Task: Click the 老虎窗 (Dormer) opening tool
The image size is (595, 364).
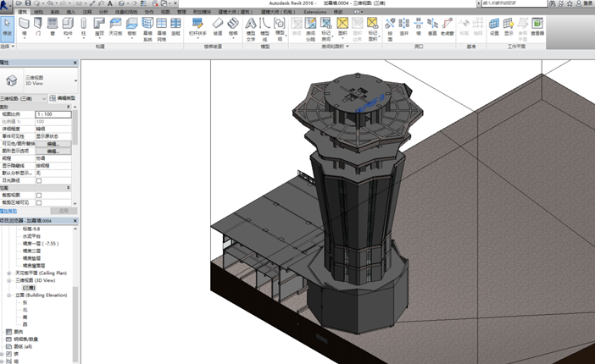Action: click(x=446, y=26)
